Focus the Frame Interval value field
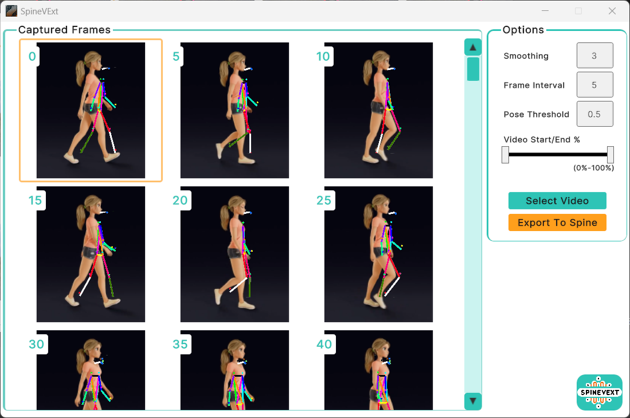 tap(595, 85)
